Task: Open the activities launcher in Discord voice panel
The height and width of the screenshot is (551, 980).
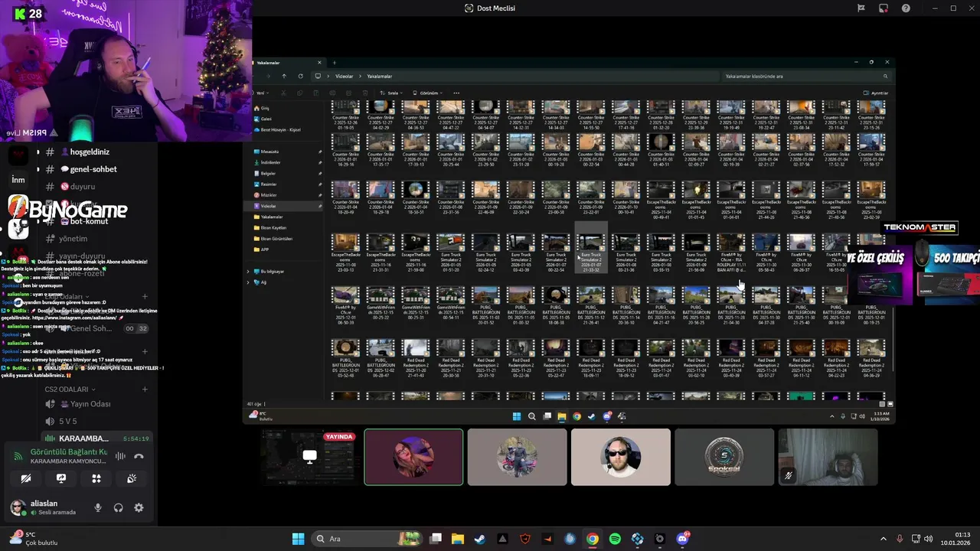Action: tap(96, 478)
